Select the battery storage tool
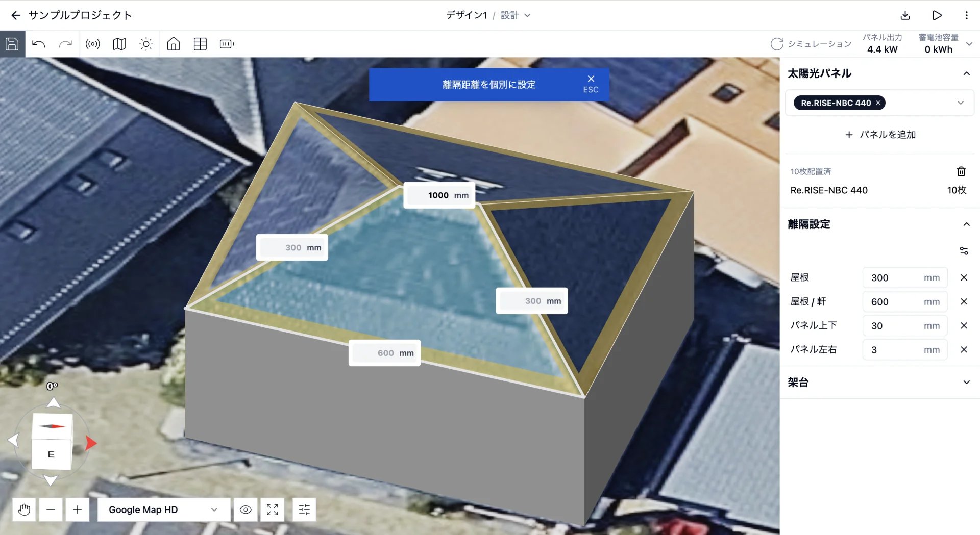The width and height of the screenshot is (980, 535). 227,44
